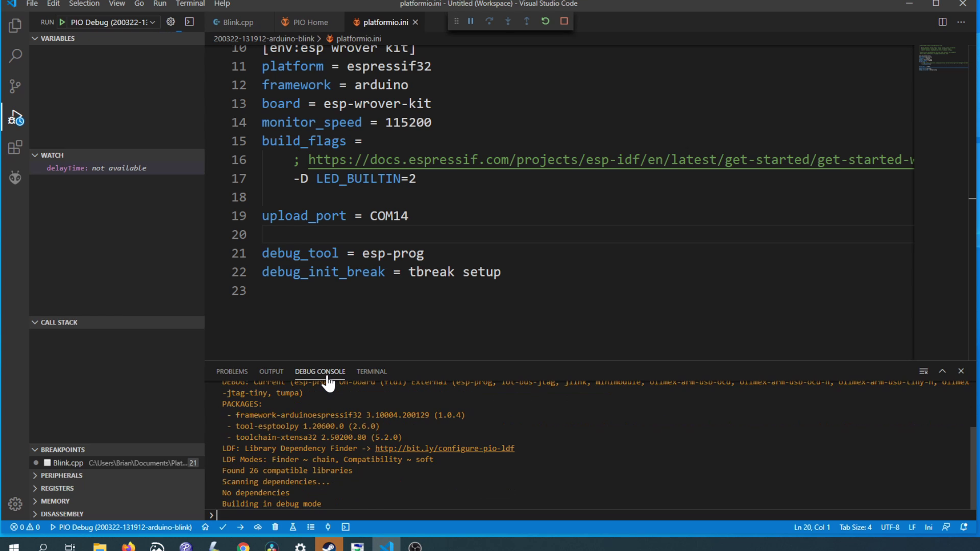The image size is (980, 551).
Task: Click PlatformIO Serial Monitor plug icon
Action: click(328, 527)
